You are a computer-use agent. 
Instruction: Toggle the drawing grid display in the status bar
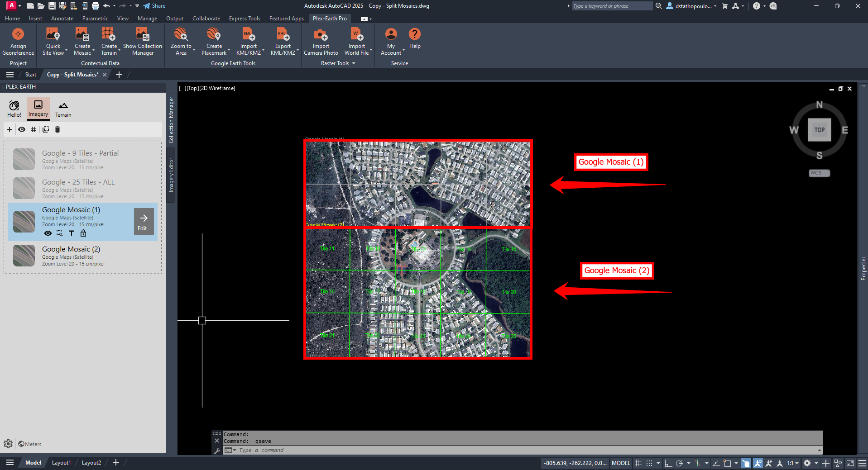pyautogui.click(x=638, y=463)
